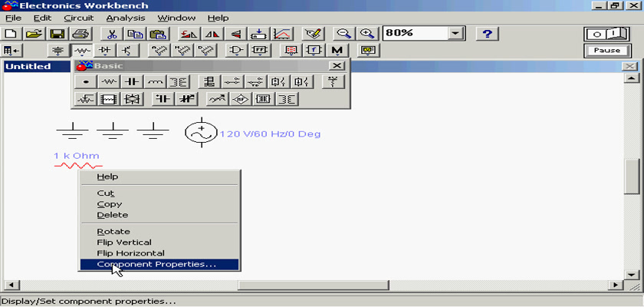Open the Instruments parts bin
644x307 pixels.
pos(369,51)
